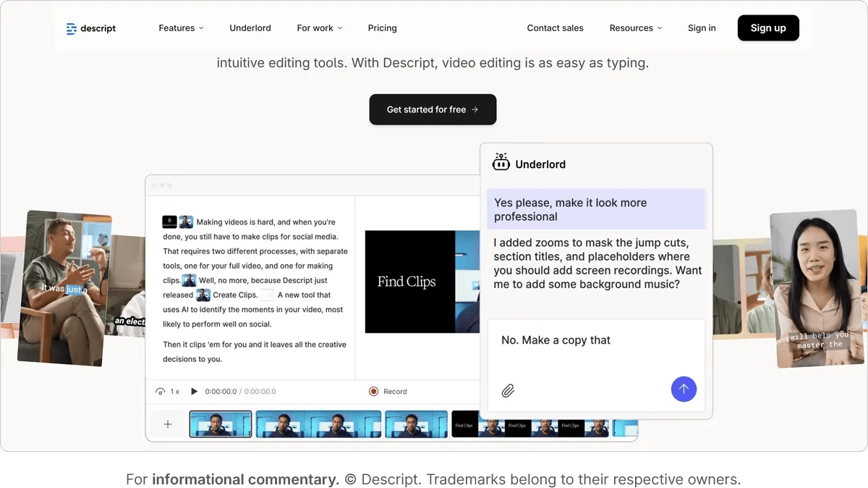Open the Features dropdown menu
868x488 pixels.
point(181,28)
